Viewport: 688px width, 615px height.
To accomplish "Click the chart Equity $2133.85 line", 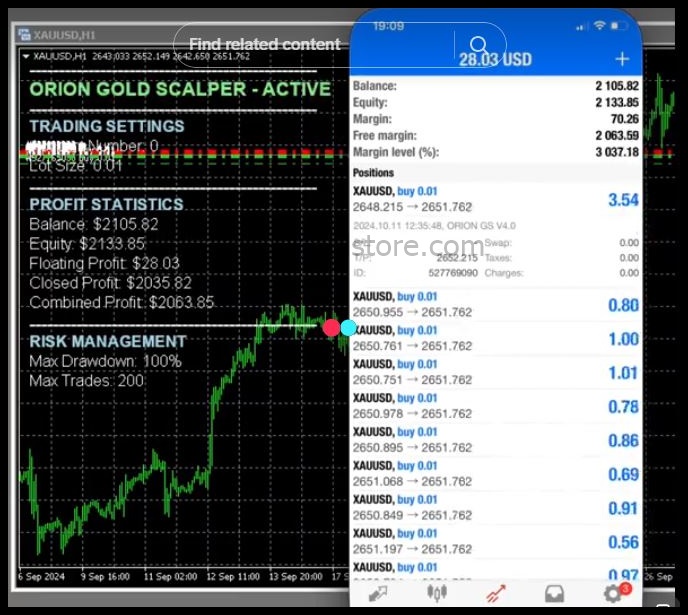I will click(87, 244).
